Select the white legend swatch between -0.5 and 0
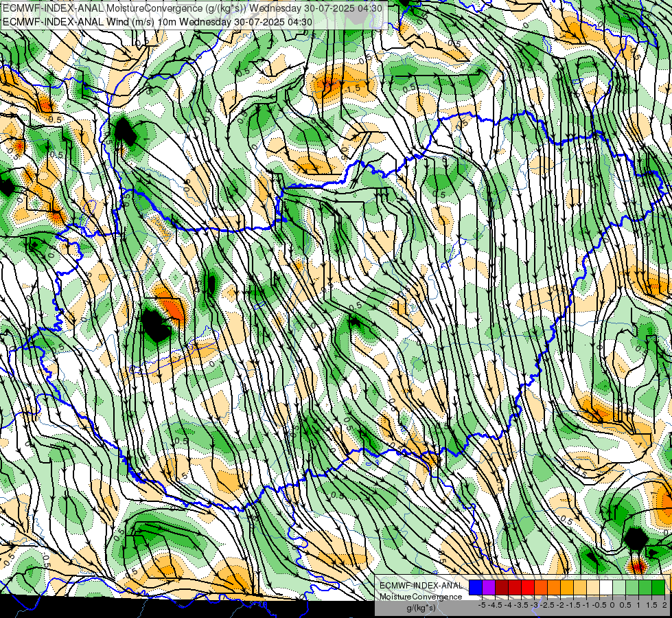The image size is (672, 618). point(606,587)
